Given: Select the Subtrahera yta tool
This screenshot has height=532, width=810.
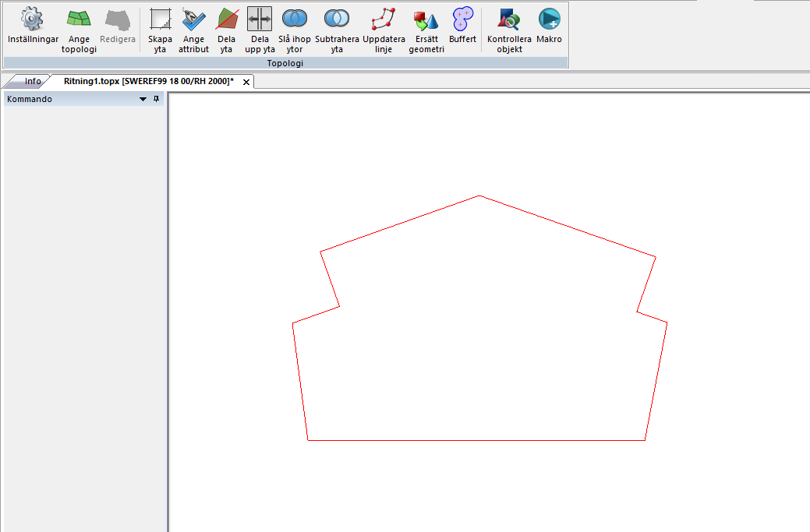Looking at the screenshot, I should coord(337,30).
